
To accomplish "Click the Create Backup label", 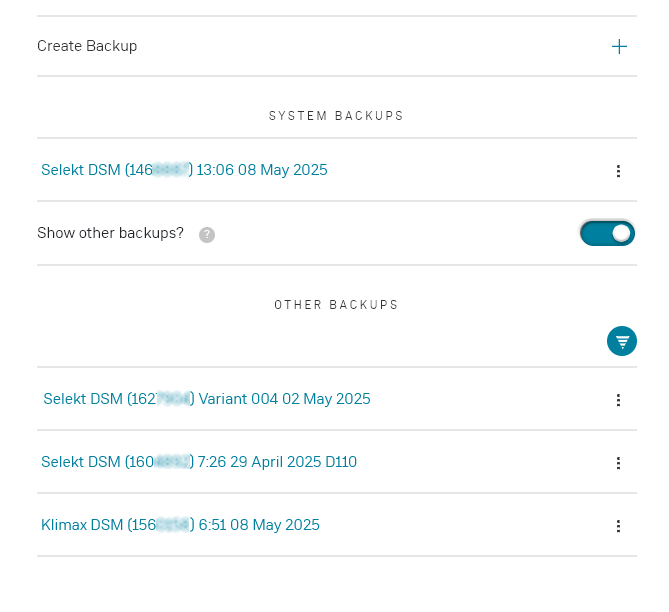I will (87, 46).
